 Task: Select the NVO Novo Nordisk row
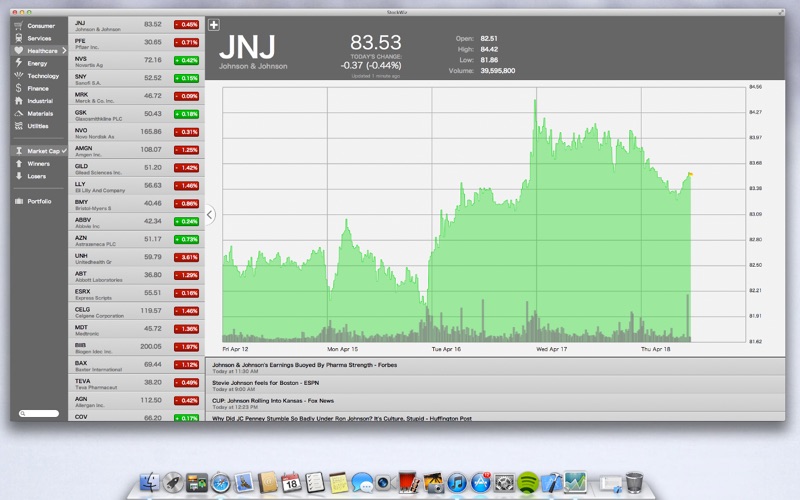(136, 132)
